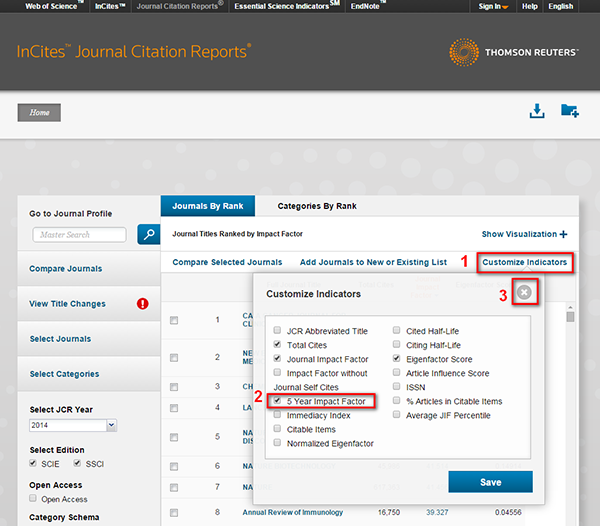Select the checkbox for journal rank 5
600x526 pixels.
point(174,437)
